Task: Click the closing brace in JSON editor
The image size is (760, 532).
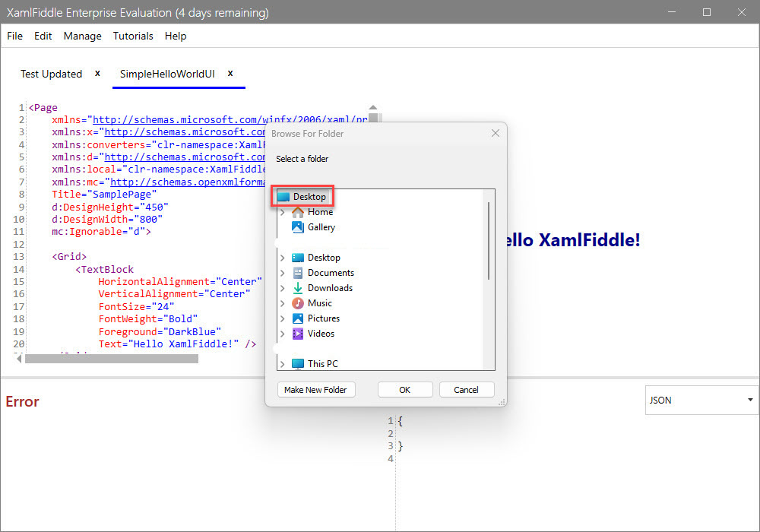Action: point(400,446)
